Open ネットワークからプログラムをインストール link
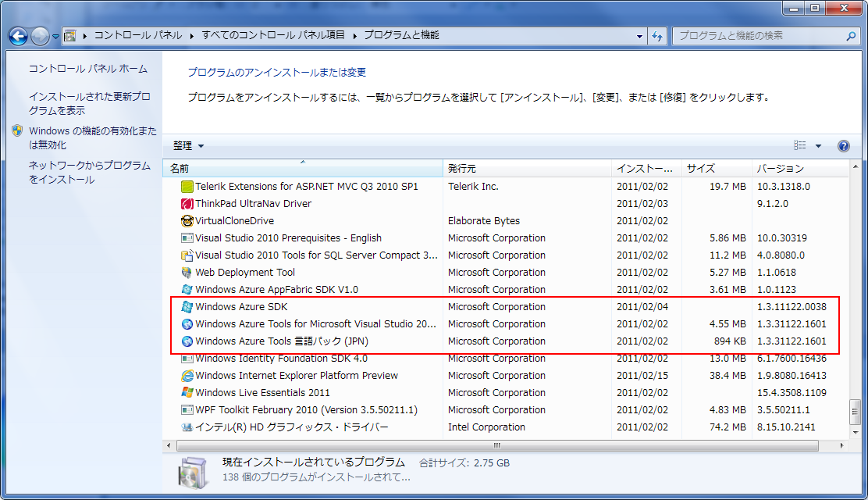The width and height of the screenshot is (868, 500). pos(89,172)
